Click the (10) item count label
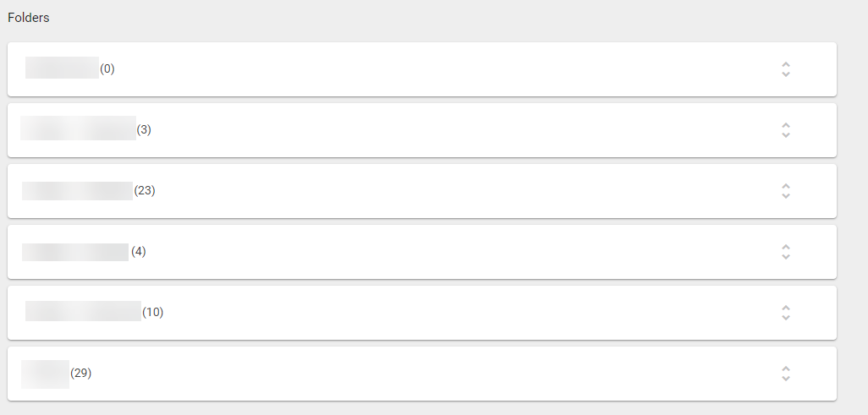The image size is (868, 415). tap(153, 313)
